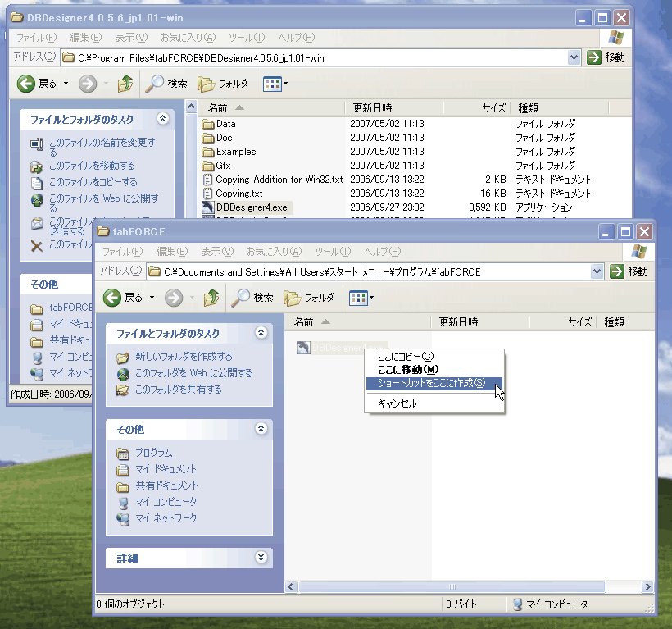672x629 pixels.
Task: Click このフォルダを共有する link
Action: (x=179, y=390)
